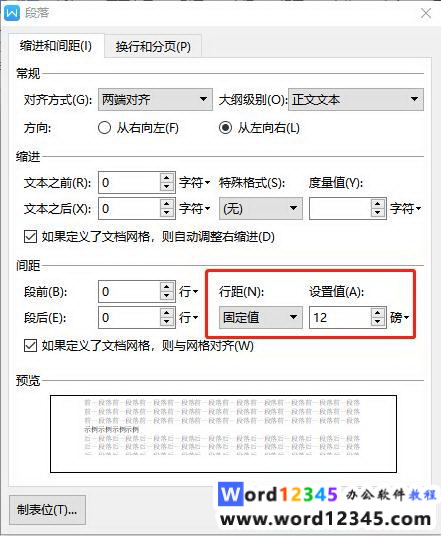The image size is (441, 536).
Task: Close the 段落 dialog
Action: tap(426, 13)
